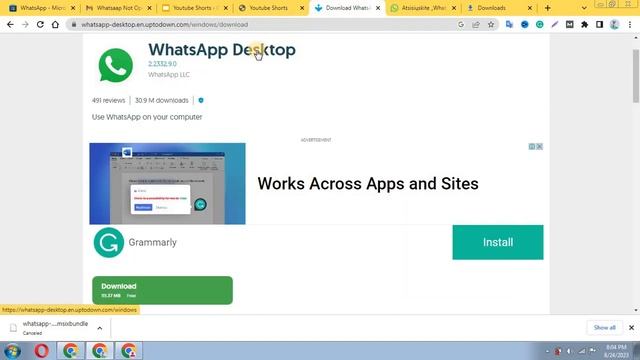640x360 pixels.
Task: Share this page via the share icon
Action: 476,24
